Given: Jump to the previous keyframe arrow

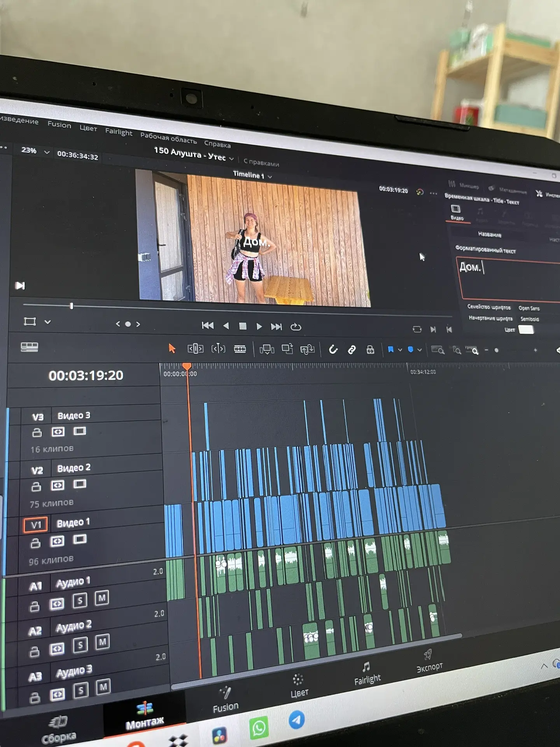Looking at the screenshot, I should click(118, 323).
